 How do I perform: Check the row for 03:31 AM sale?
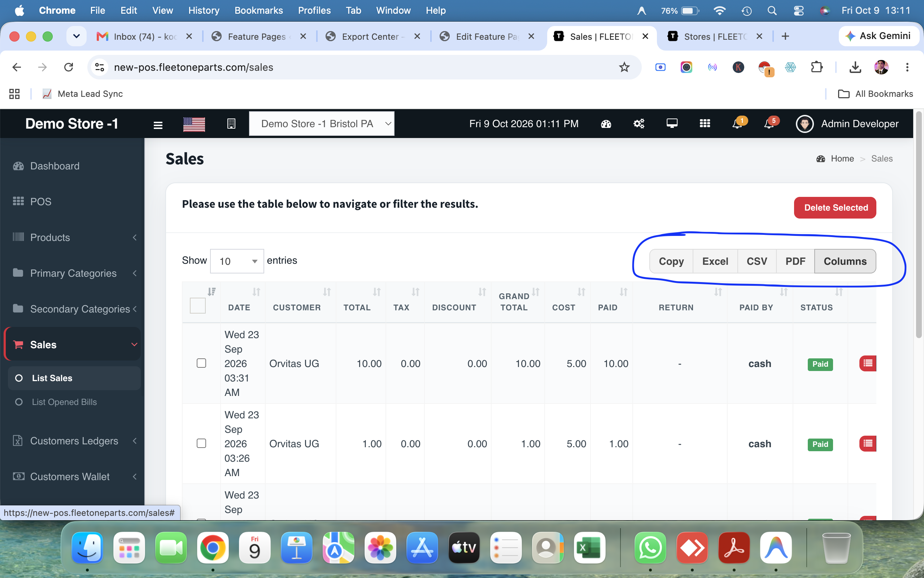[201, 363]
